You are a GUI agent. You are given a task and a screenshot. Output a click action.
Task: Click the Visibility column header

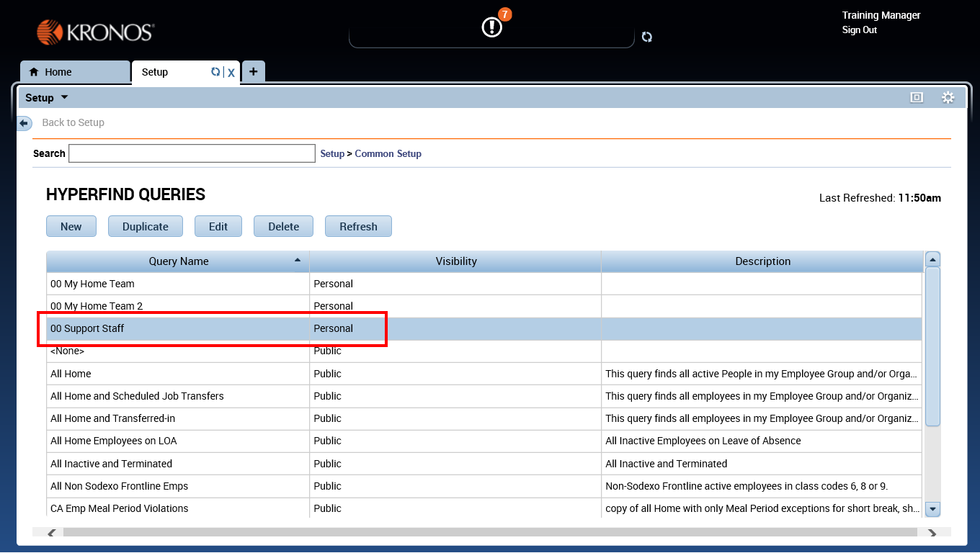click(455, 261)
